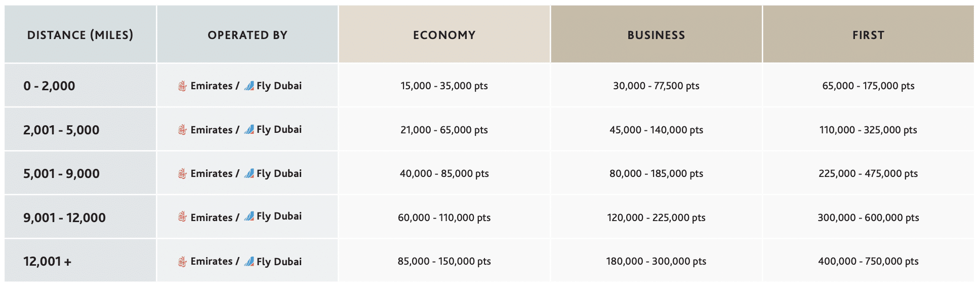Click Emirates logo in 2,001 - 5,000 row
This screenshot has height=288, width=980.
point(182,130)
